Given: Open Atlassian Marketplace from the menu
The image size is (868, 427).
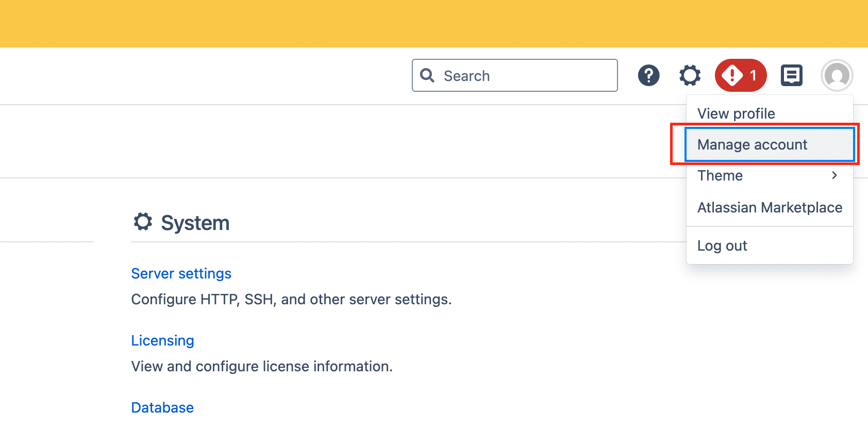Looking at the screenshot, I should (770, 207).
